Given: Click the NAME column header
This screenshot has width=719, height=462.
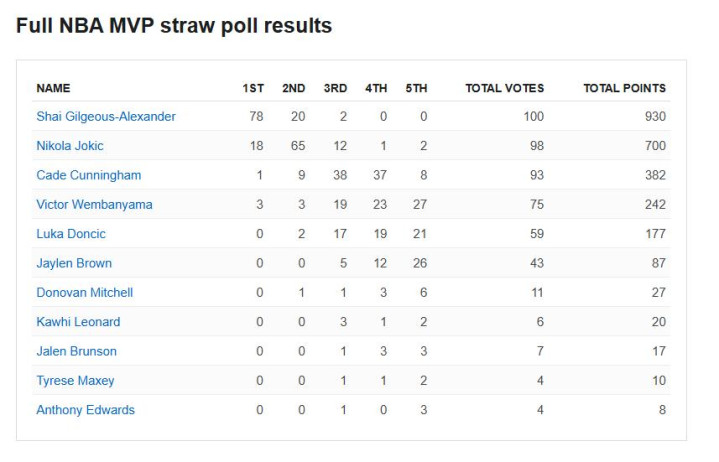Looking at the screenshot, I should tap(54, 88).
